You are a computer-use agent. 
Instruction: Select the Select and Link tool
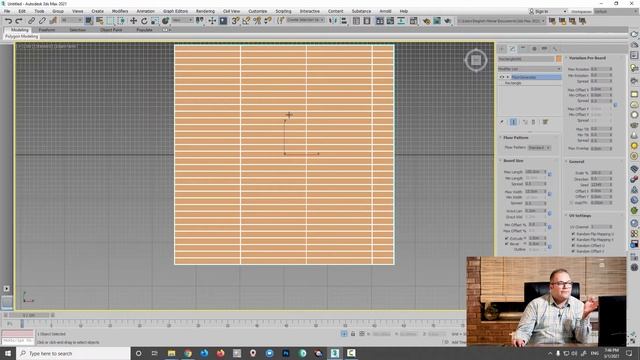tap(31, 20)
